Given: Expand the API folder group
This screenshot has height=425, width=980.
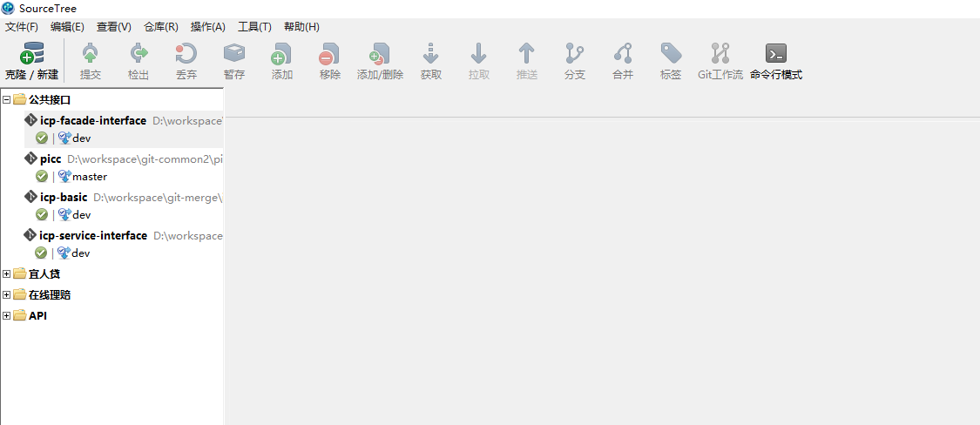Looking at the screenshot, I should [x=6, y=315].
